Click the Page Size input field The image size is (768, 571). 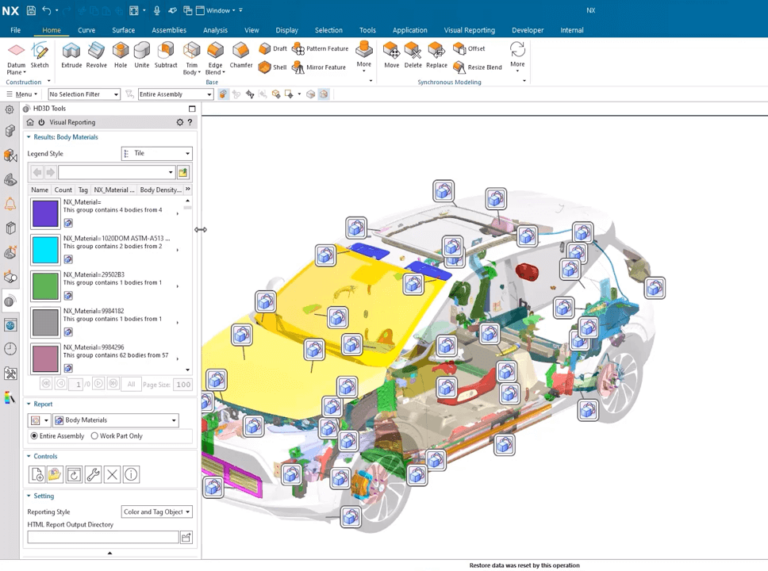coord(184,384)
